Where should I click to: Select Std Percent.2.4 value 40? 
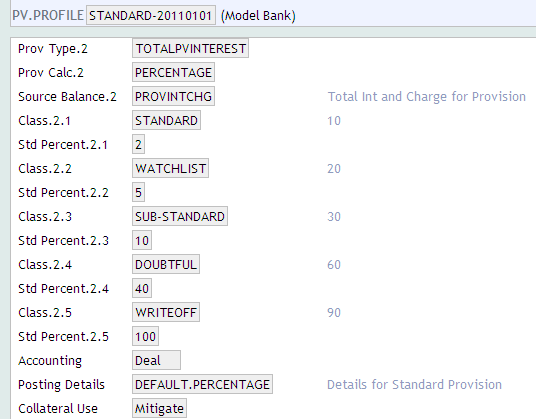(142, 288)
